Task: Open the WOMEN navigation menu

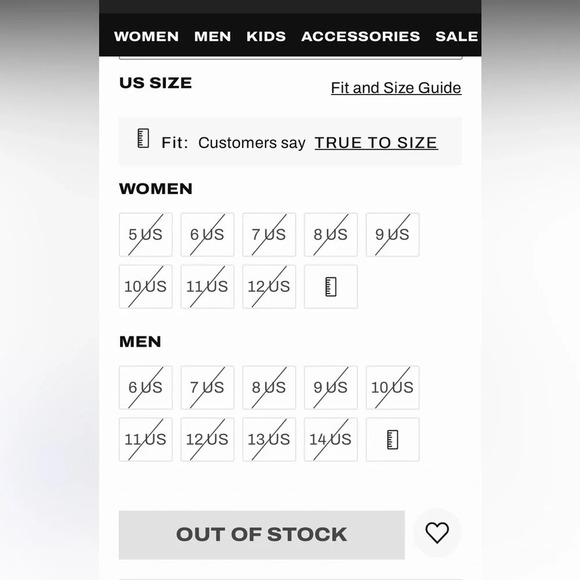Action: point(146,36)
